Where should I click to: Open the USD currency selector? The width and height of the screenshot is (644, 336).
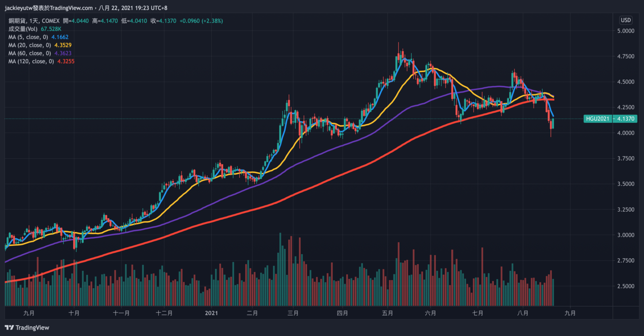click(625, 20)
